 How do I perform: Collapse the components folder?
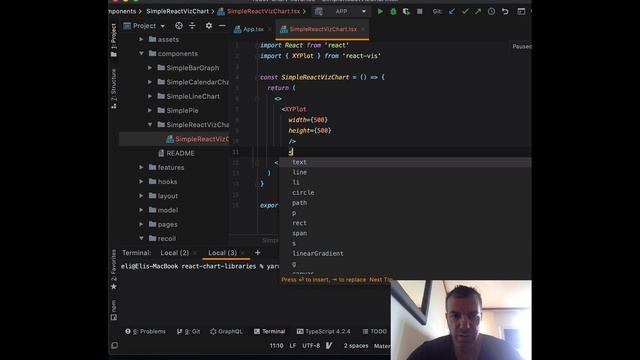[141, 53]
